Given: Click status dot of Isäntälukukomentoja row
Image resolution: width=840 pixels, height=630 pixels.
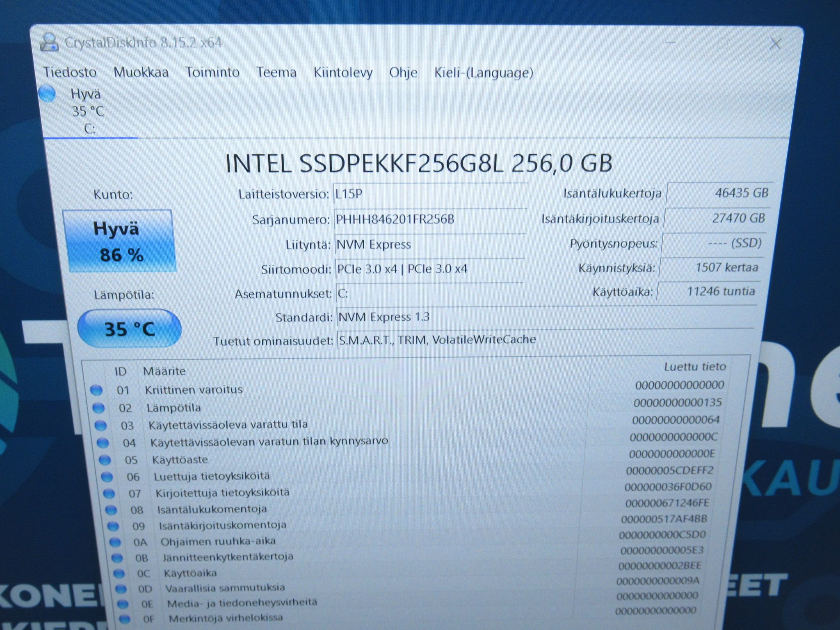Looking at the screenshot, I should tap(111, 510).
